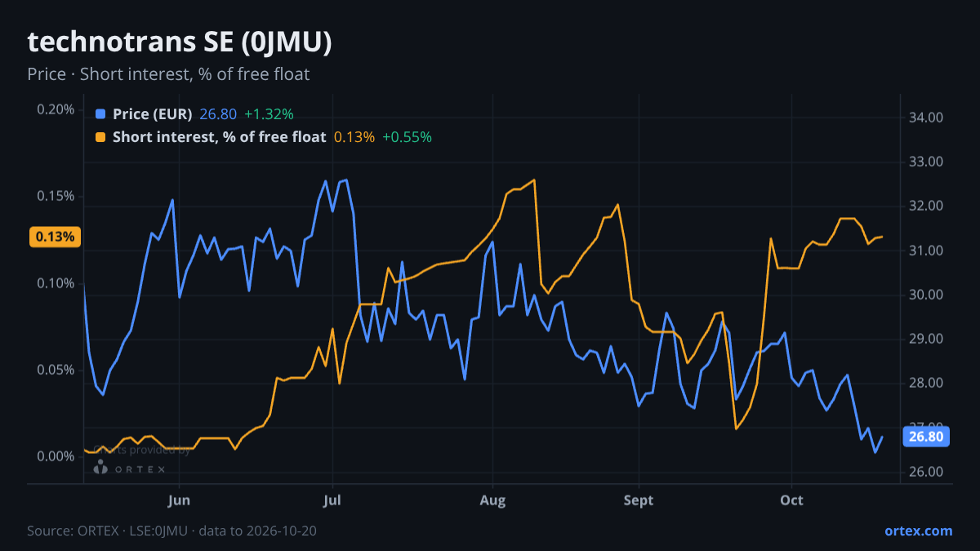Click the Jun label on the time axis

pyautogui.click(x=178, y=500)
